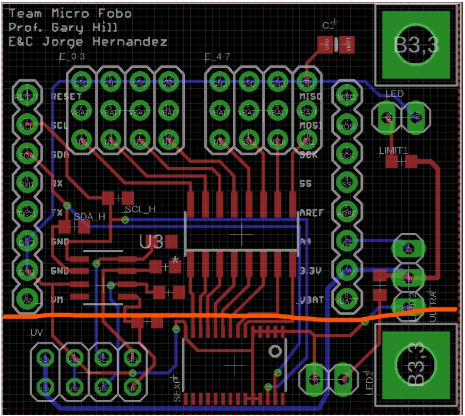Select the RESET pad on left header
The height and width of the screenshot is (416, 465).
tap(27, 96)
